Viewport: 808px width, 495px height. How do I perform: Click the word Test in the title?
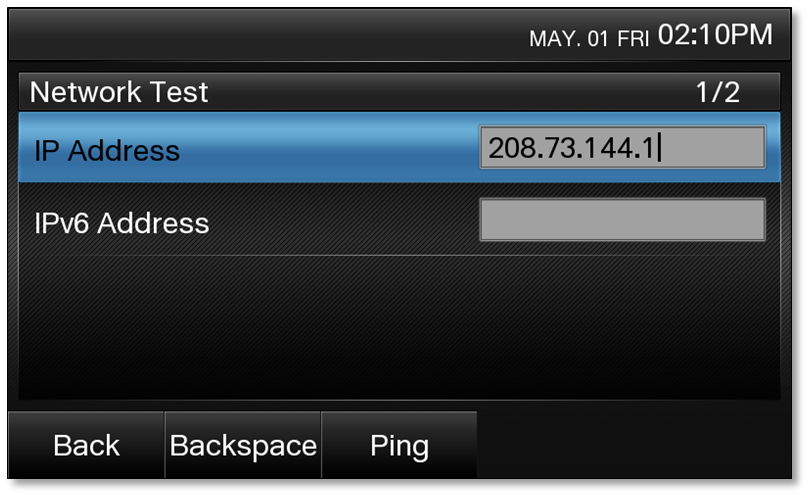(x=177, y=93)
